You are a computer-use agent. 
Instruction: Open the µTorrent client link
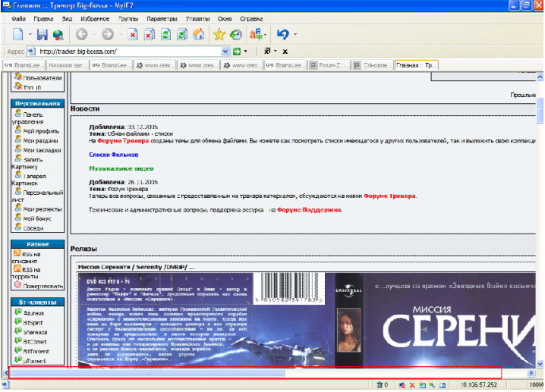point(34,361)
